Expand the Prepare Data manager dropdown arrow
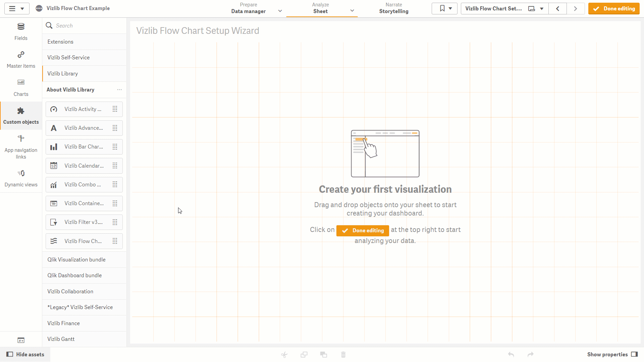Image resolution: width=644 pixels, height=362 pixels. [280, 11]
